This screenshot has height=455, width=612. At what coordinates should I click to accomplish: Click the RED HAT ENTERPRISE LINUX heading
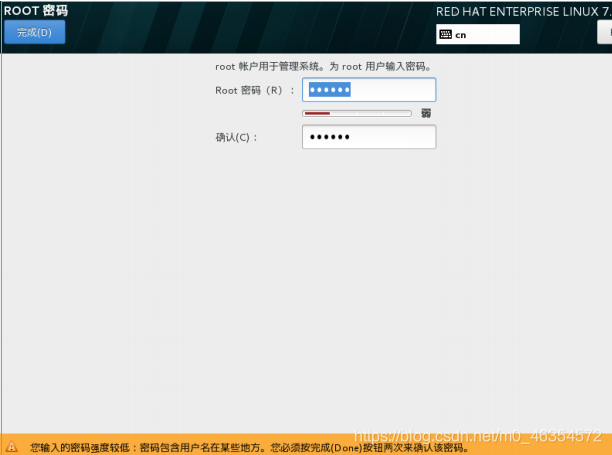(524, 12)
